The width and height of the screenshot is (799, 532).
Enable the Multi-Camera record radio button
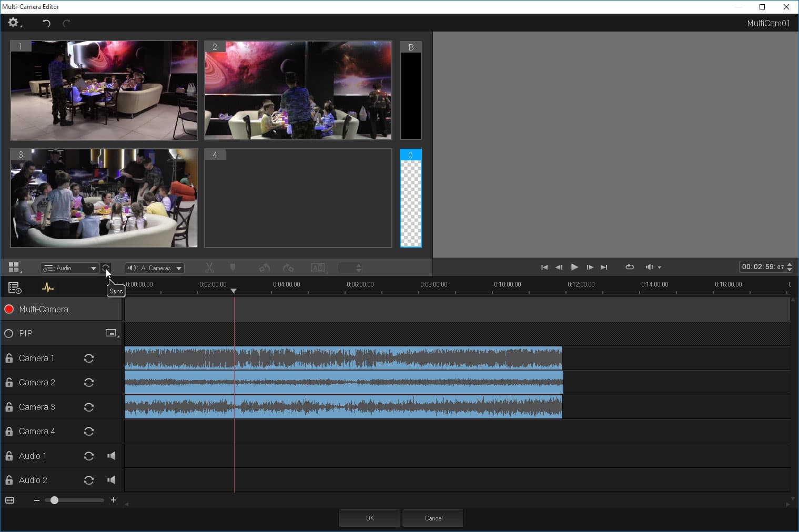(x=9, y=309)
